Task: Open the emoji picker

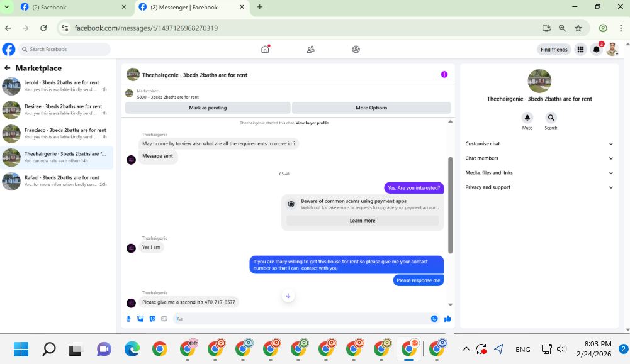Action: click(434, 319)
